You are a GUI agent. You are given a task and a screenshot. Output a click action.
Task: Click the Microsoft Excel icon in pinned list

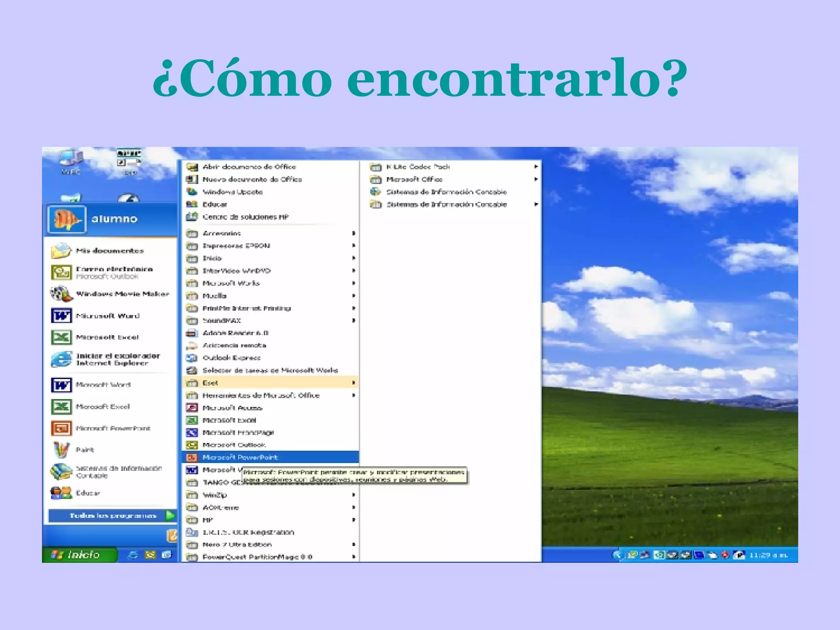(62, 337)
